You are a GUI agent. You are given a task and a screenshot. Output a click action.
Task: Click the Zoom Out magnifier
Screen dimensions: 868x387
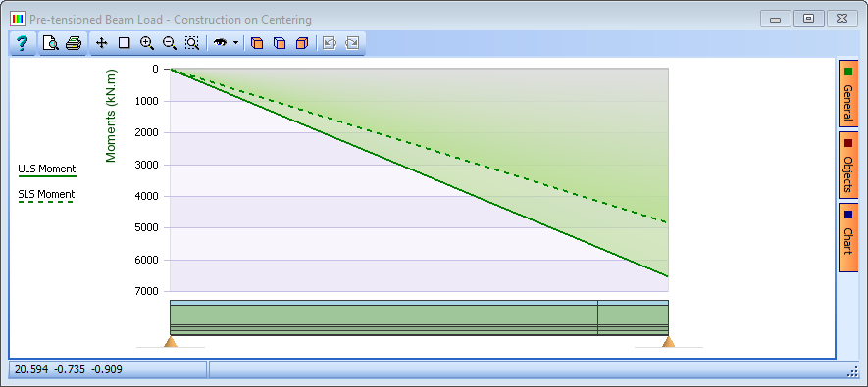170,43
